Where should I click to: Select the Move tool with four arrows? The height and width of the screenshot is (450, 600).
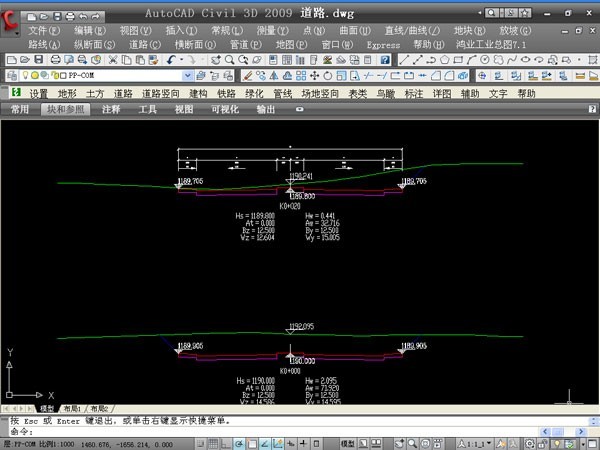(314, 75)
